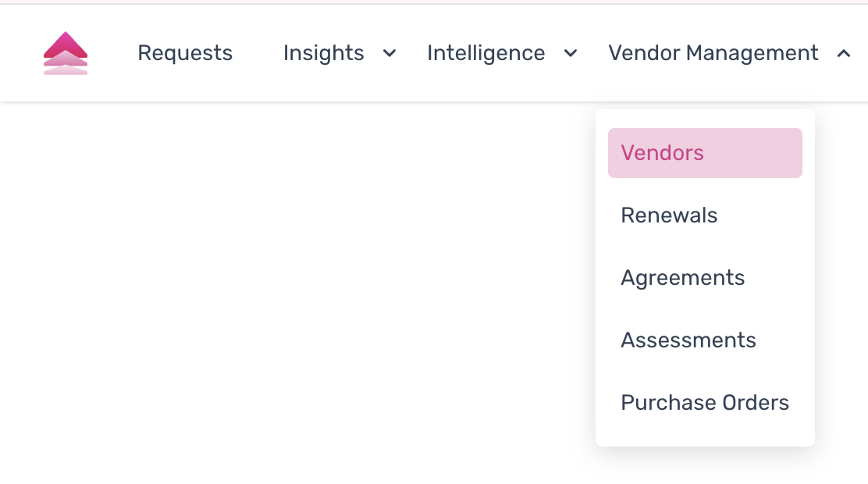Click the Vendor Management navigation label
The image size is (868, 484).
713,53
